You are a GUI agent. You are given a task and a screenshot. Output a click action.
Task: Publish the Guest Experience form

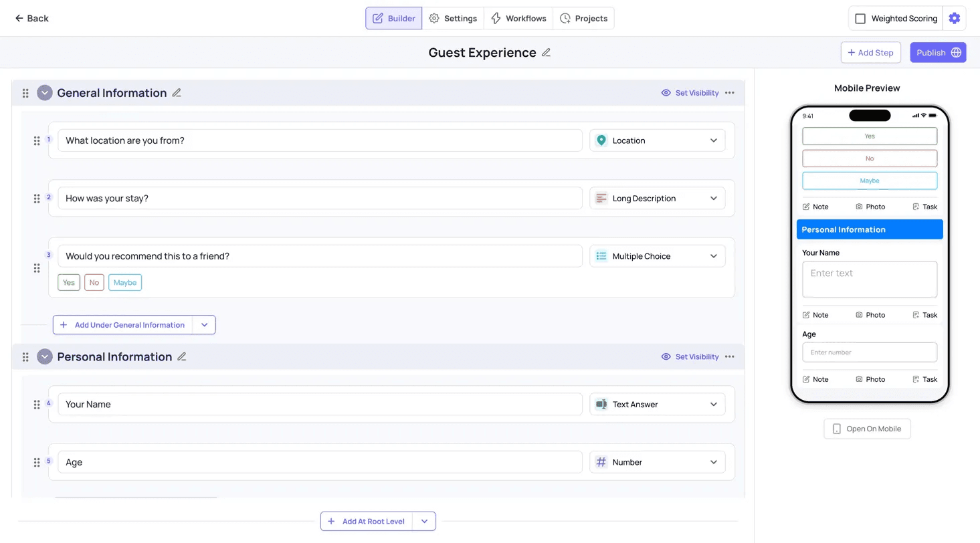pos(938,52)
